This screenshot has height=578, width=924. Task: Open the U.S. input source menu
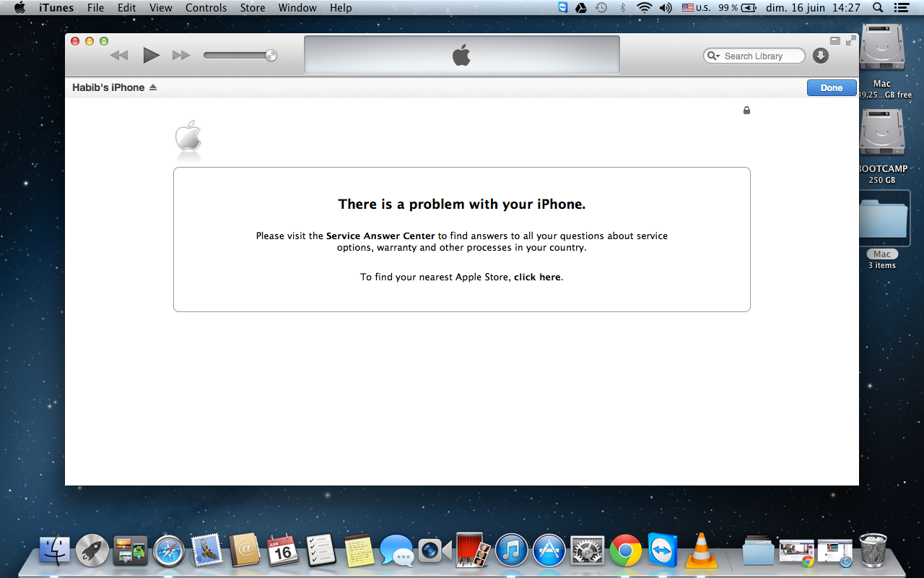pos(695,8)
